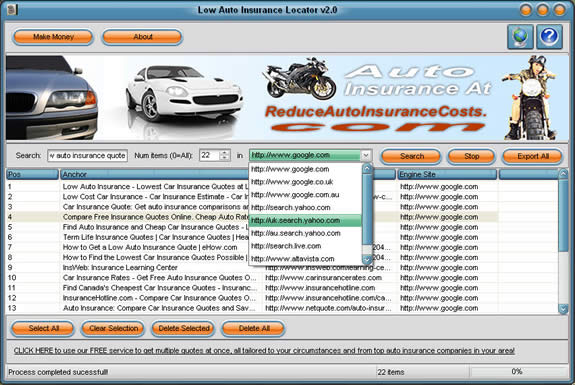
Task: Click status text 'Process completed sucessfull!'
Action: click(x=58, y=372)
